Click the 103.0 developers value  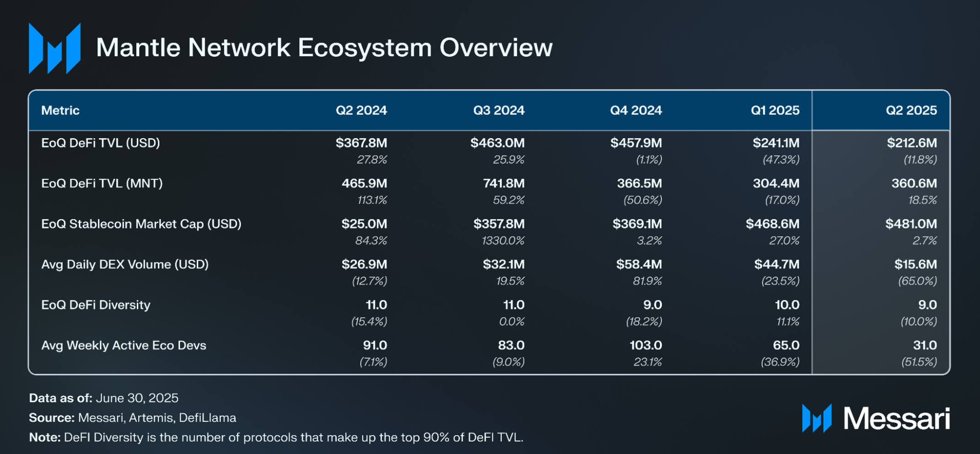click(646, 346)
